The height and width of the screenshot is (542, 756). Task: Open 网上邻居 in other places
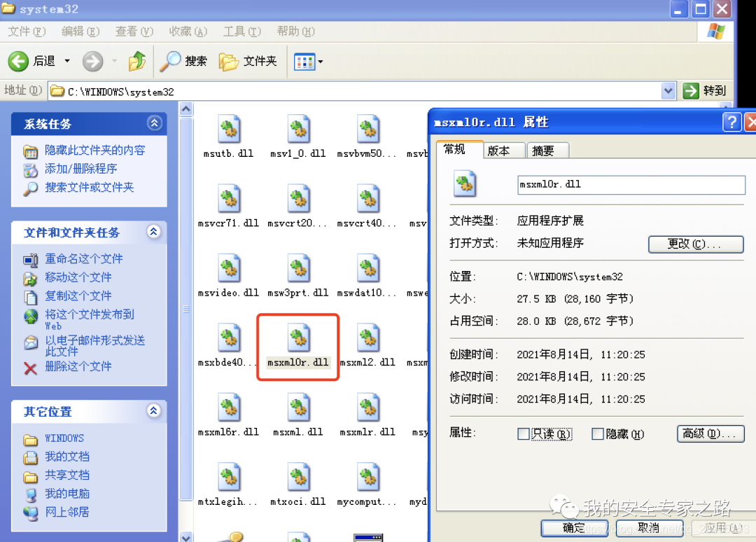(x=67, y=512)
